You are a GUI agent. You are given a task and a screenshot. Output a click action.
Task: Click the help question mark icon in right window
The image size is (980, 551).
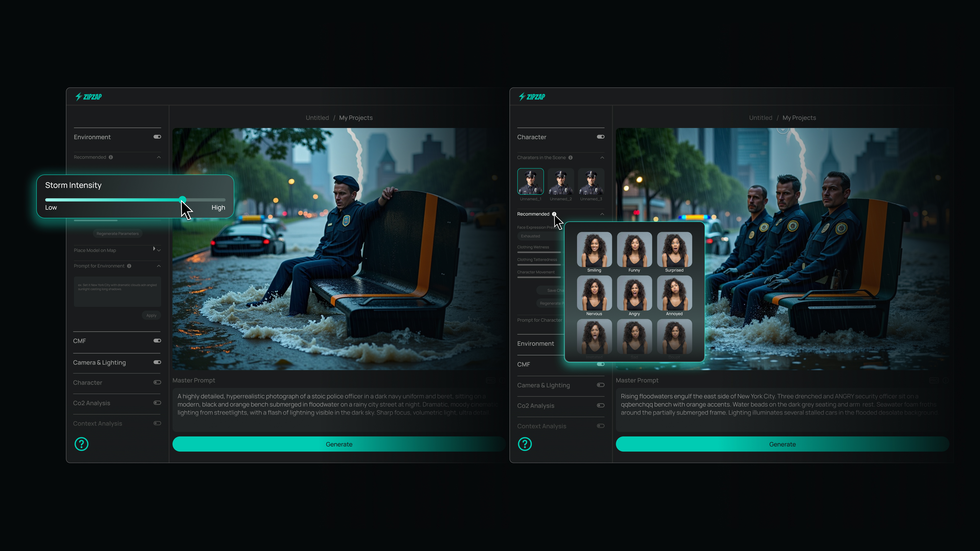pyautogui.click(x=525, y=444)
